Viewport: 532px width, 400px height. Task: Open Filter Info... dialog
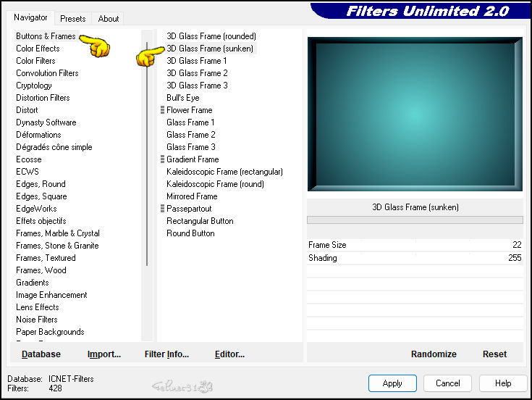pyautogui.click(x=166, y=354)
